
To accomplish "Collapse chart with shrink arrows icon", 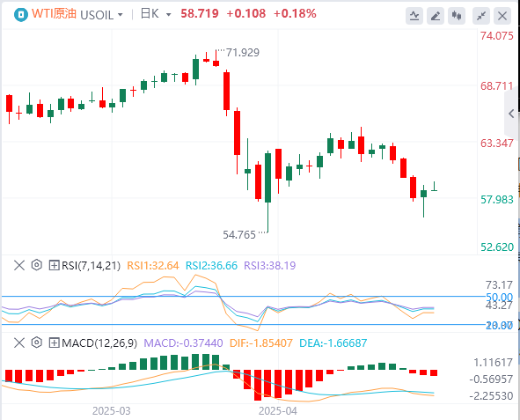I will 481,16.
